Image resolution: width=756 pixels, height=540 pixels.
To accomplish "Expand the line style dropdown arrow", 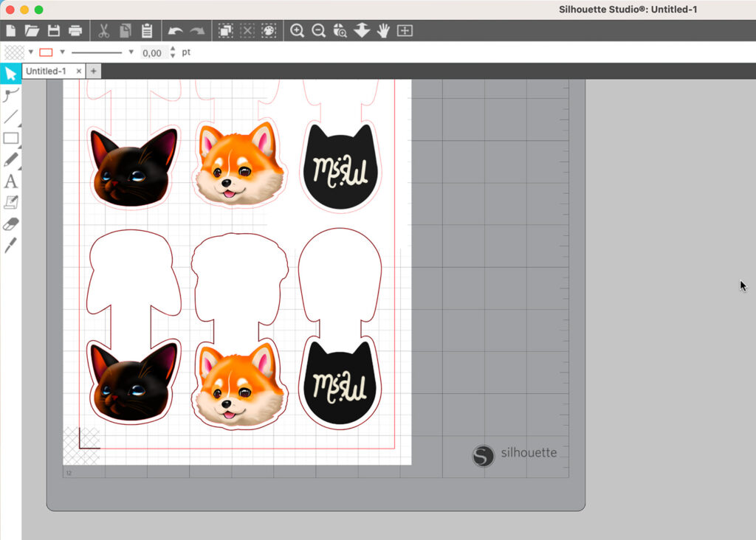I will 131,52.
